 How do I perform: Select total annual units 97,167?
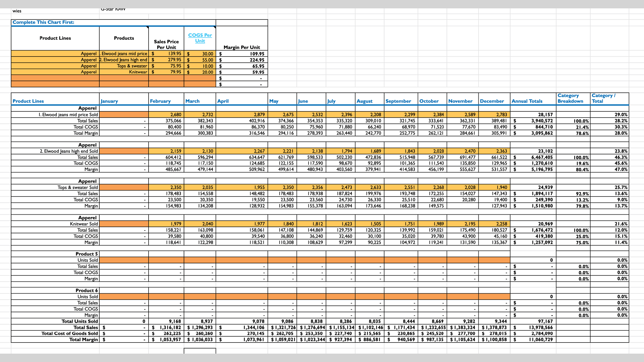point(533,321)
